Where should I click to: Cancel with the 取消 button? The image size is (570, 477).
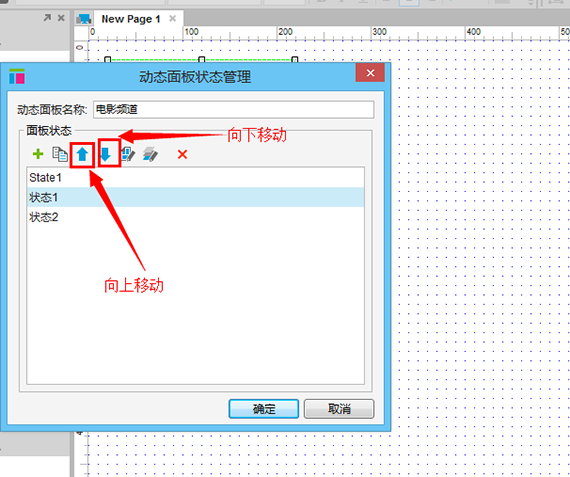pyautogui.click(x=339, y=409)
